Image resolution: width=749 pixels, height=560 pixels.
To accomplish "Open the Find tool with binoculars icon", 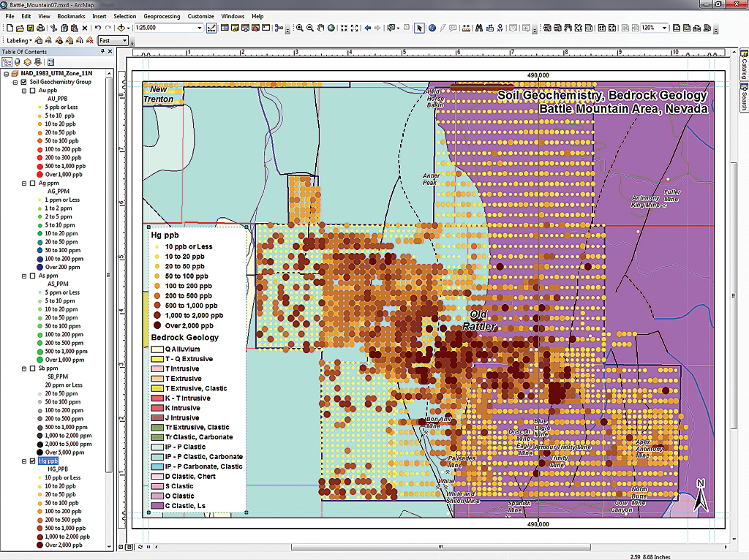I will 480,29.
